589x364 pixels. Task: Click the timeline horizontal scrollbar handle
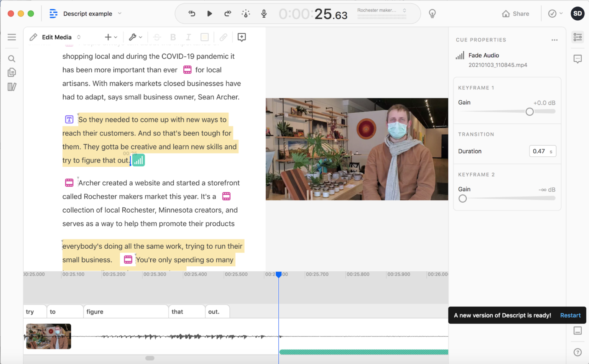(150, 358)
